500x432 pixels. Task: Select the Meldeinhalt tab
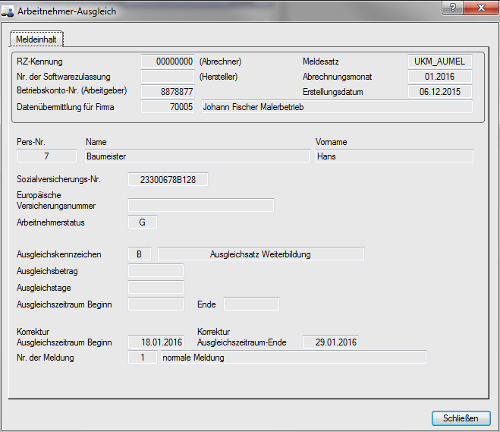pos(36,39)
